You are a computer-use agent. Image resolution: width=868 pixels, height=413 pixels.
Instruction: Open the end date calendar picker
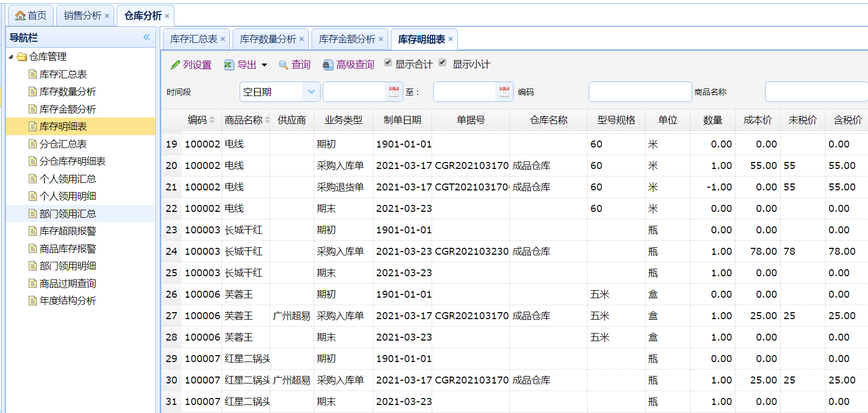[505, 92]
